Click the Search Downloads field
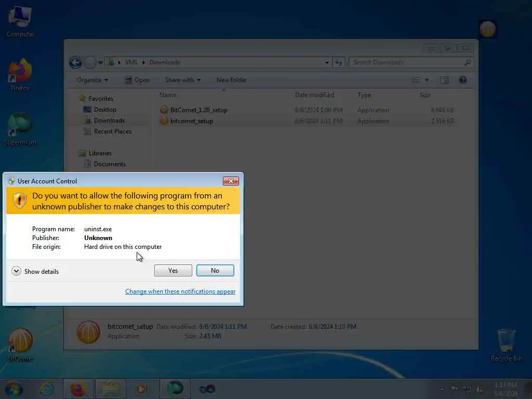 tap(411, 62)
